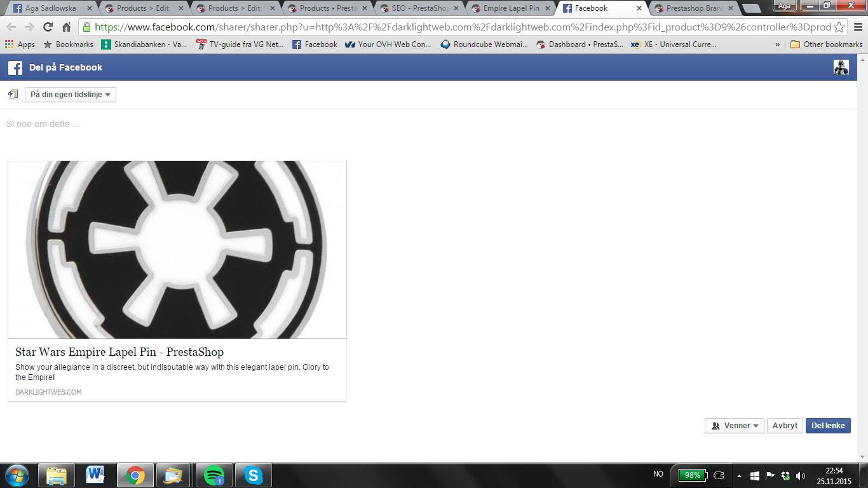Click the 'Del på Facebook' header title
Image resolution: width=868 pixels, height=488 pixels.
tap(65, 67)
